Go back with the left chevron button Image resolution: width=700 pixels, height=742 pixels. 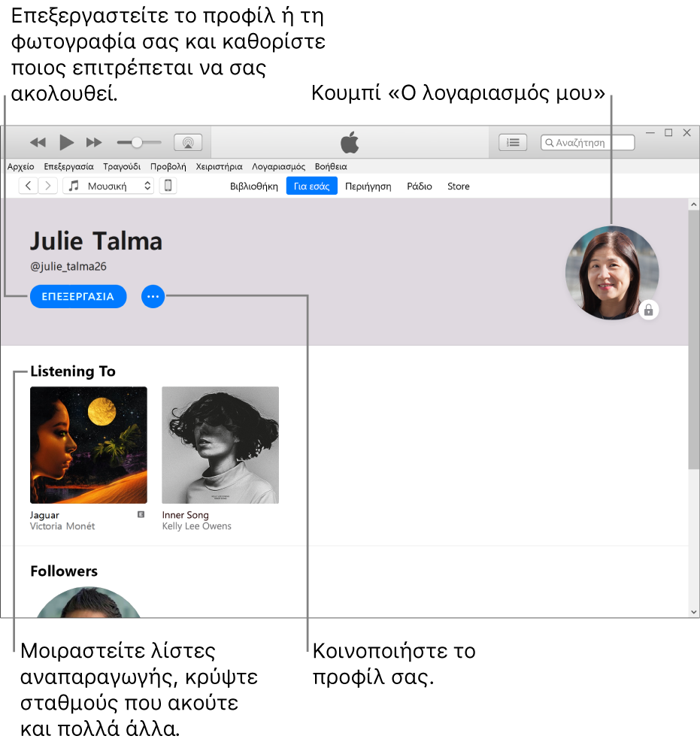(x=29, y=186)
